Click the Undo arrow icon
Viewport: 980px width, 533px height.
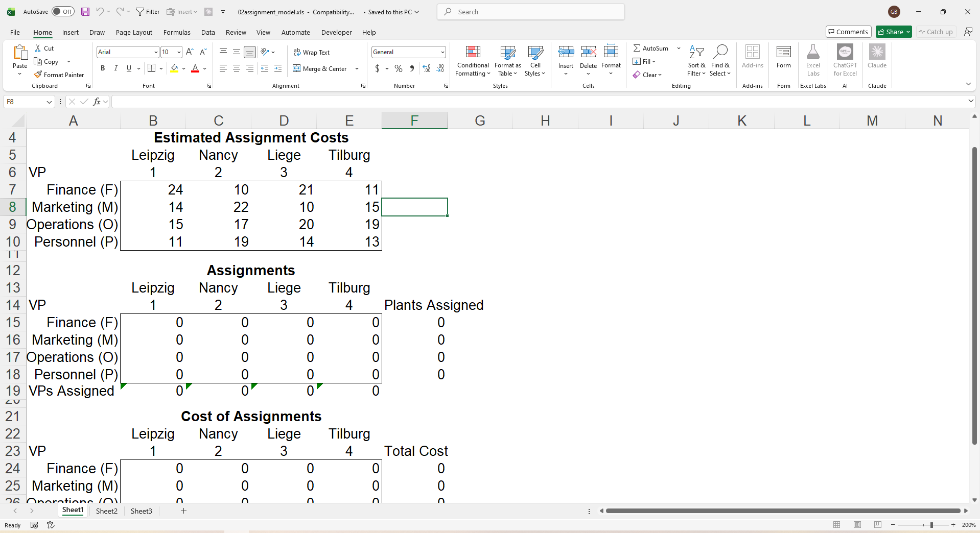point(100,12)
